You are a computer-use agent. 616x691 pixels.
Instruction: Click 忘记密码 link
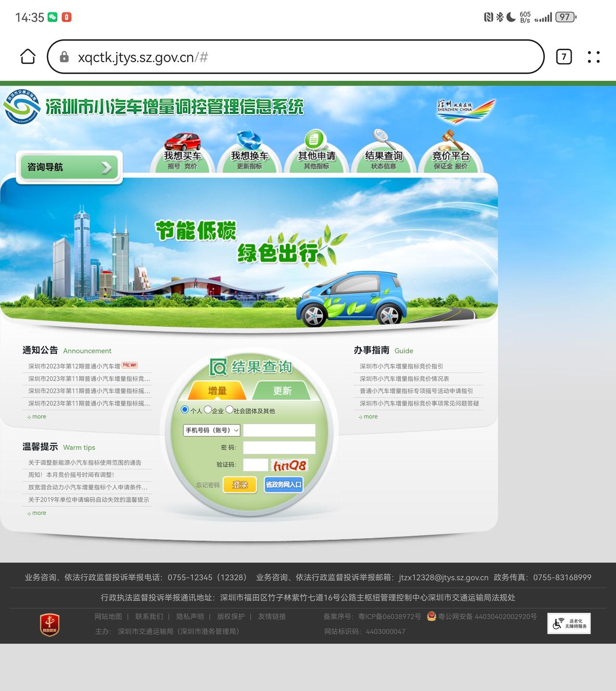[x=208, y=485]
